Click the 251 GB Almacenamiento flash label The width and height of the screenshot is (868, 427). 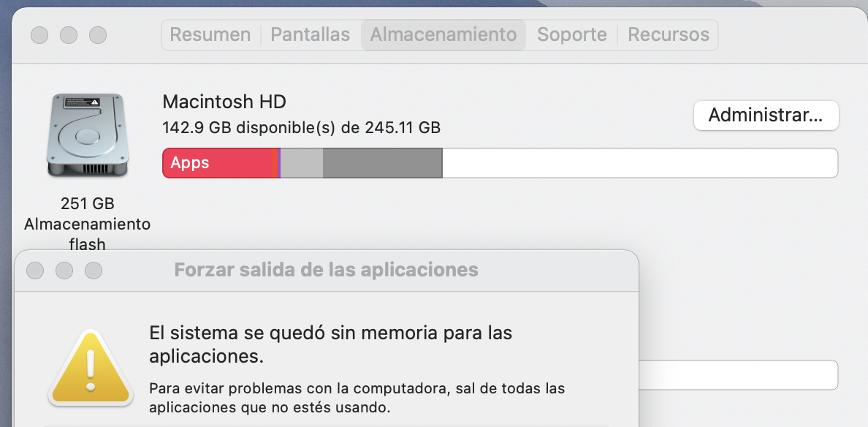[x=87, y=224]
